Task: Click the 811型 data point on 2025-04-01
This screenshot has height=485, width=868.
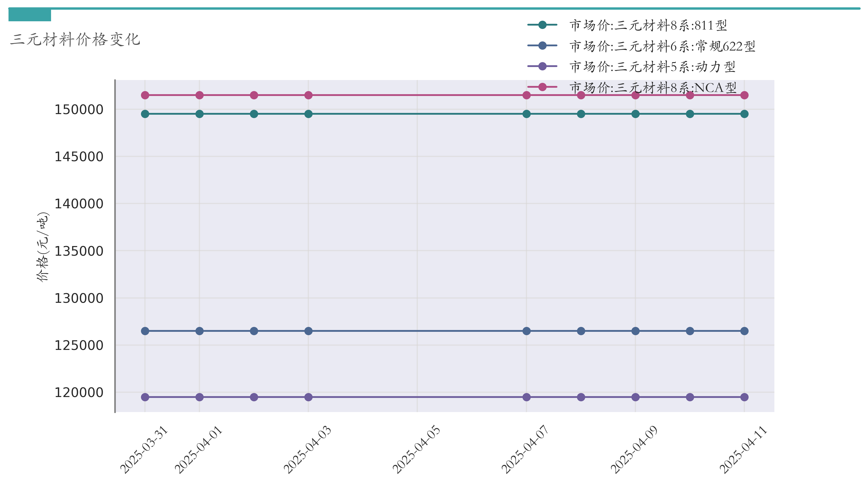Action: [x=199, y=114]
